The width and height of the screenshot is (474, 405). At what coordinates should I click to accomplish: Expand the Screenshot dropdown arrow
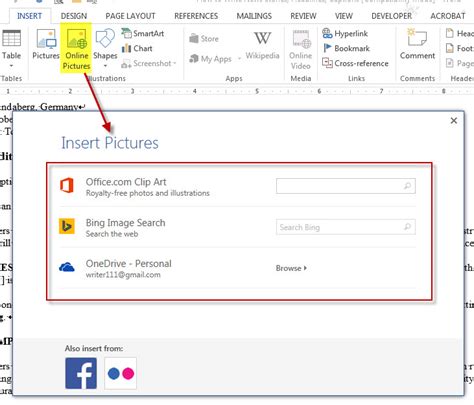coord(175,63)
